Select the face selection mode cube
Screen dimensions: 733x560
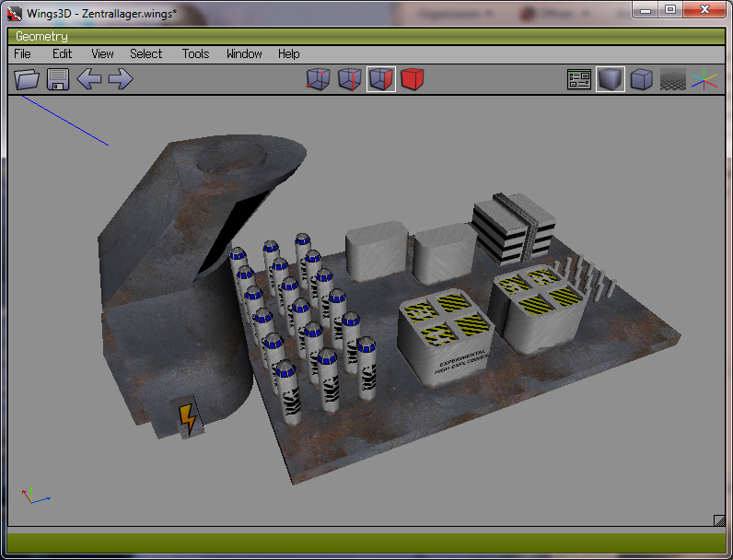click(380, 80)
